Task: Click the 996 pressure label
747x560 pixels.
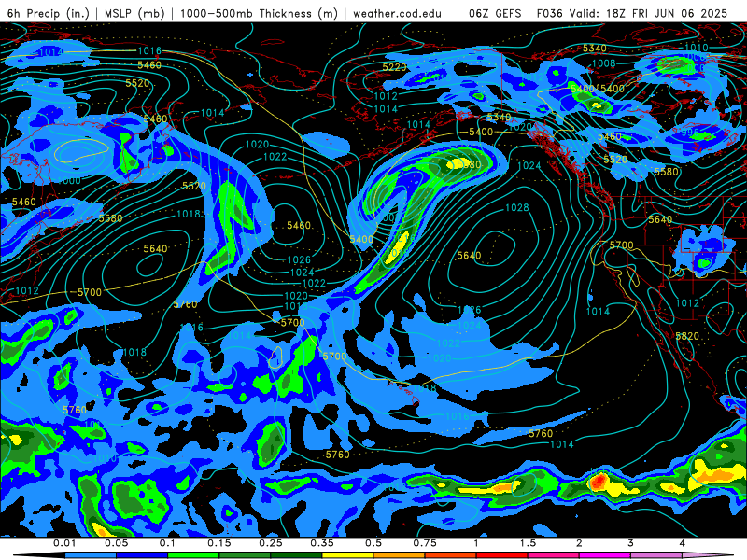Action: pos(690,132)
